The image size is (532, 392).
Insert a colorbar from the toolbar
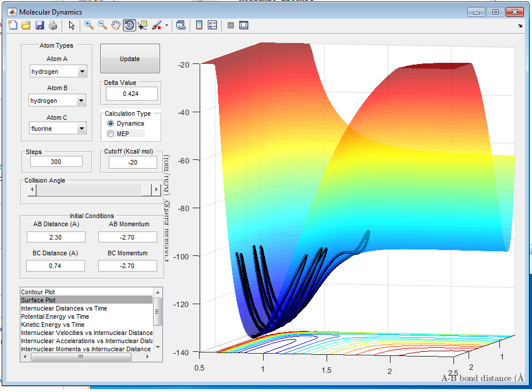pyautogui.click(x=198, y=25)
